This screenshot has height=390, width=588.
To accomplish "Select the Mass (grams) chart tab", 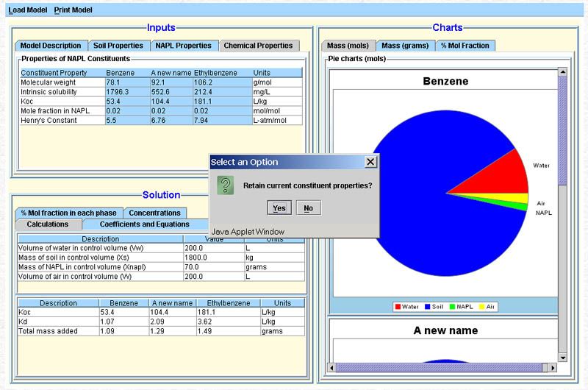I will click(x=405, y=46).
